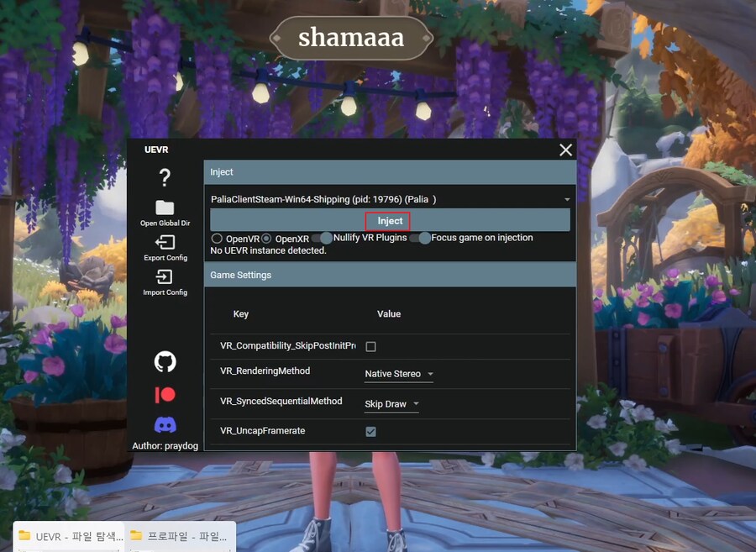Open the Native Stereo rendering method dropdown
The image size is (756, 552).
tap(398, 374)
